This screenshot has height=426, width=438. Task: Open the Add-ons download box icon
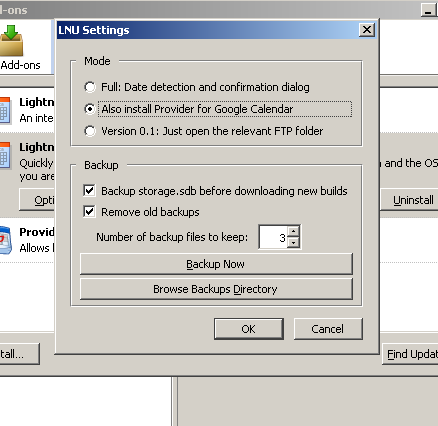[x=11, y=40]
